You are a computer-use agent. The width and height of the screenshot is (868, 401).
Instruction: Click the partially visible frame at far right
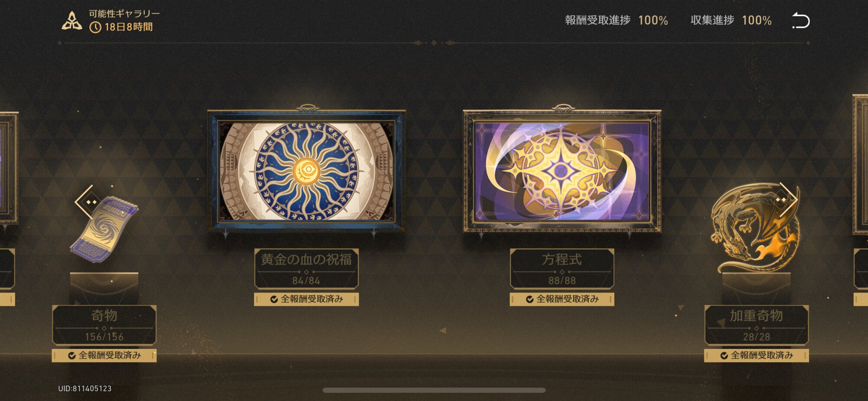[860, 165]
